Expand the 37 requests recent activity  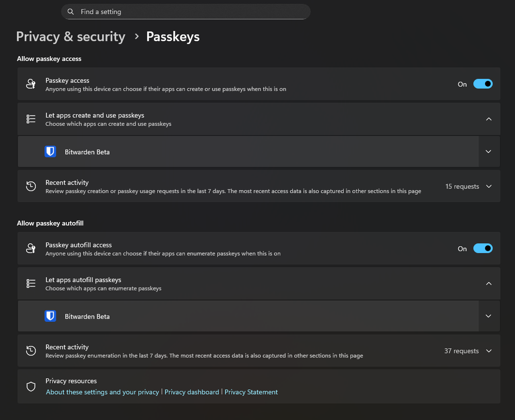pyautogui.click(x=489, y=351)
